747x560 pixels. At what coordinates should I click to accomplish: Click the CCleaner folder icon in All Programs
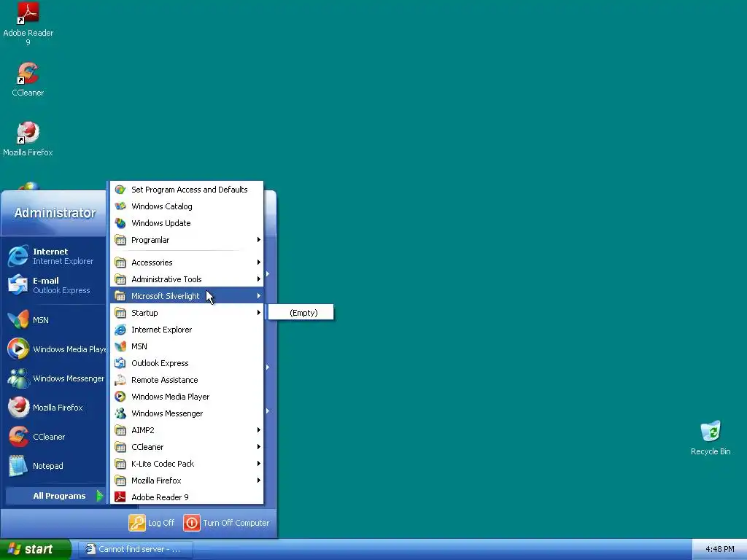tap(120, 447)
